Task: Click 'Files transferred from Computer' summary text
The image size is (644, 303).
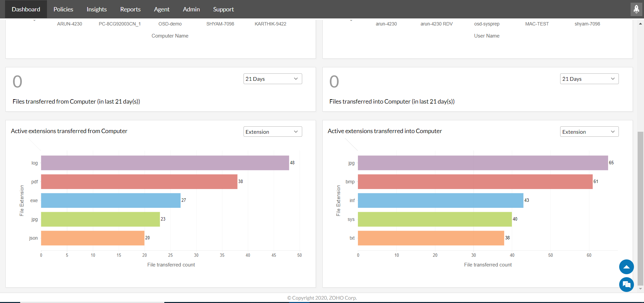Action: point(76,102)
